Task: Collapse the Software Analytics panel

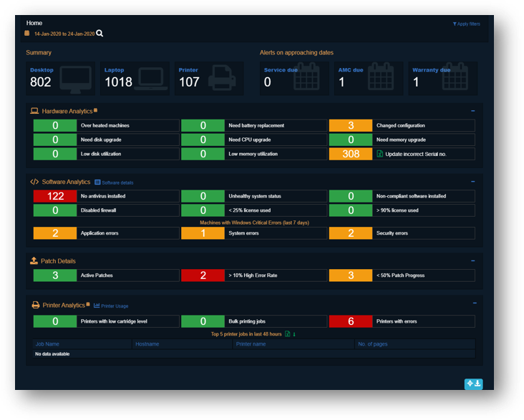Action: (x=473, y=182)
